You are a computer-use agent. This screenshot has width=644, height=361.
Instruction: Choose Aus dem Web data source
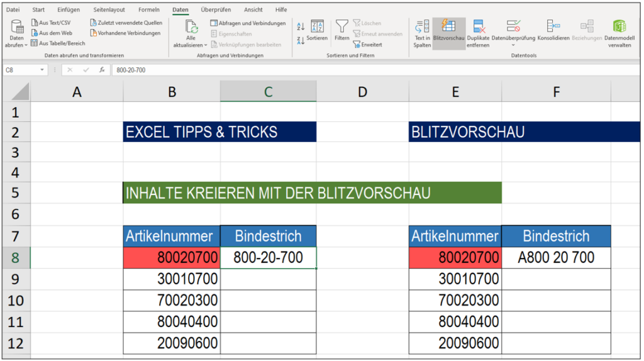(52, 33)
